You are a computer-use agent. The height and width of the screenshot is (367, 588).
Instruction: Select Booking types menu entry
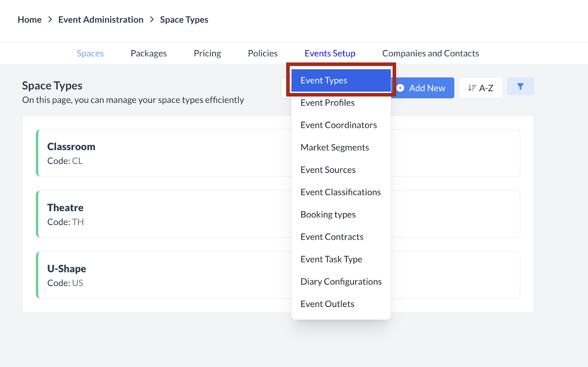(x=328, y=215)
